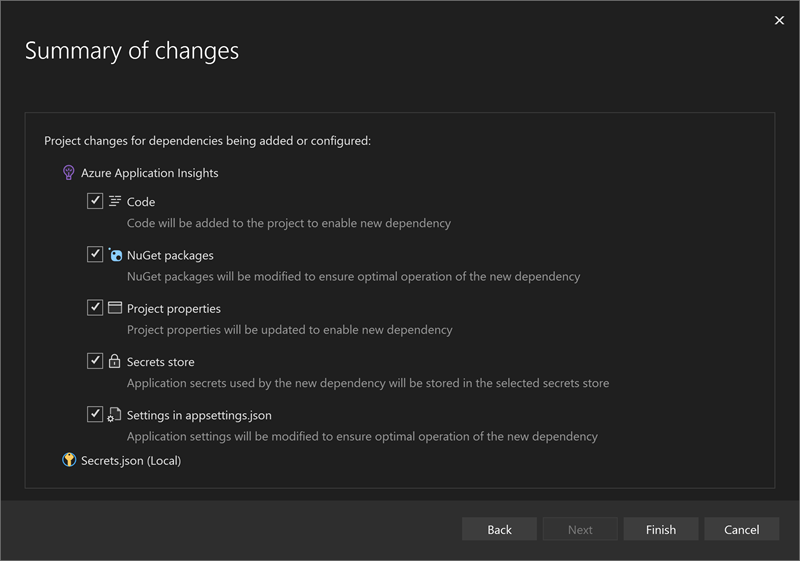Click the Azure Application Insights lightbulb icon
The image size is (800, 561).
pyautogui.click(x=68, y=173)
